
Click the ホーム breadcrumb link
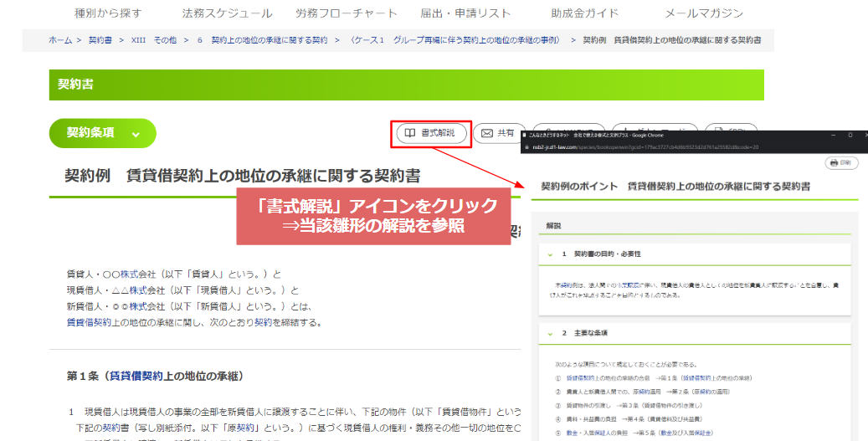(x=60, y=40)
